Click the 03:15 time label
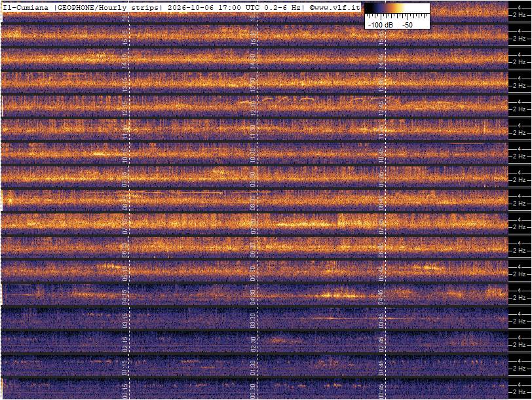This screenshot has width=532, height=400. click(125, 321)
